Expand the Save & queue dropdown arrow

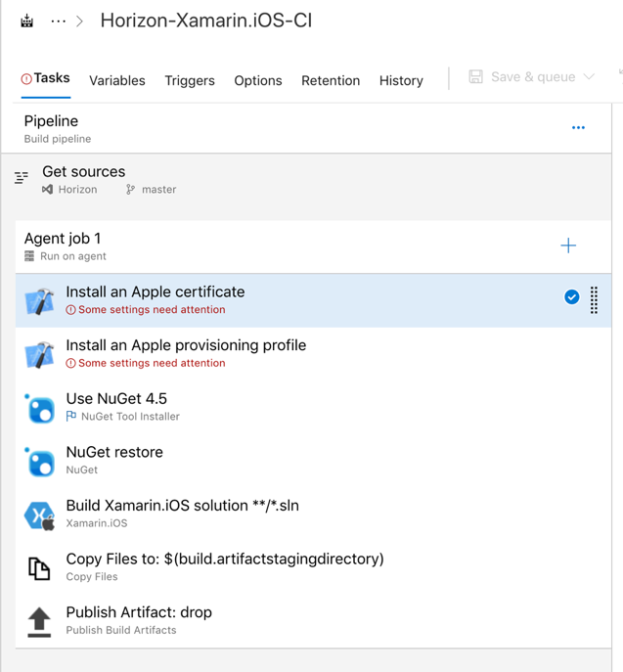(589, 77)
